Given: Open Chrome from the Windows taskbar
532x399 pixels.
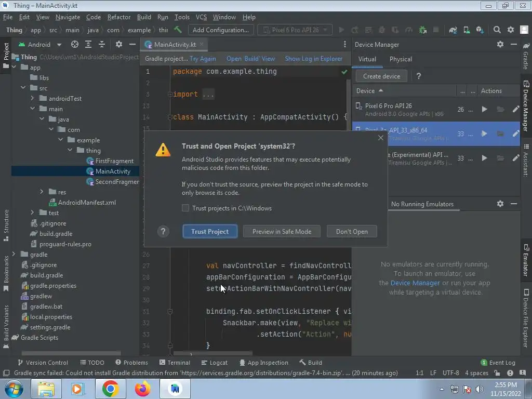Looking at the screenshot, I should pyautogui.click(x=110, y=389).
